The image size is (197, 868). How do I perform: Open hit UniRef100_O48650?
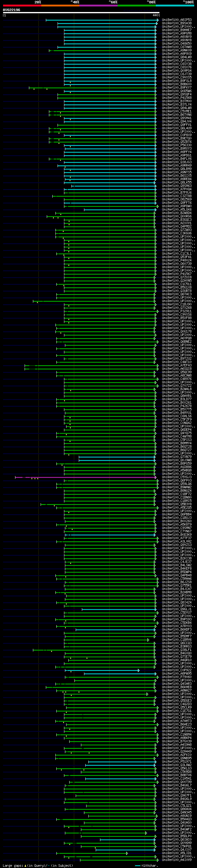(x=177, y=44)
